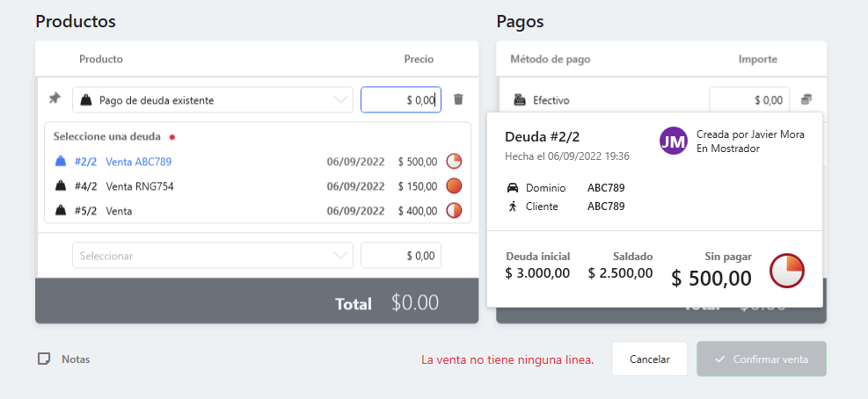This screenshot has width=868, height=399.
Task: Click the coins icon next to Efectivo amount
Action: 806,99
